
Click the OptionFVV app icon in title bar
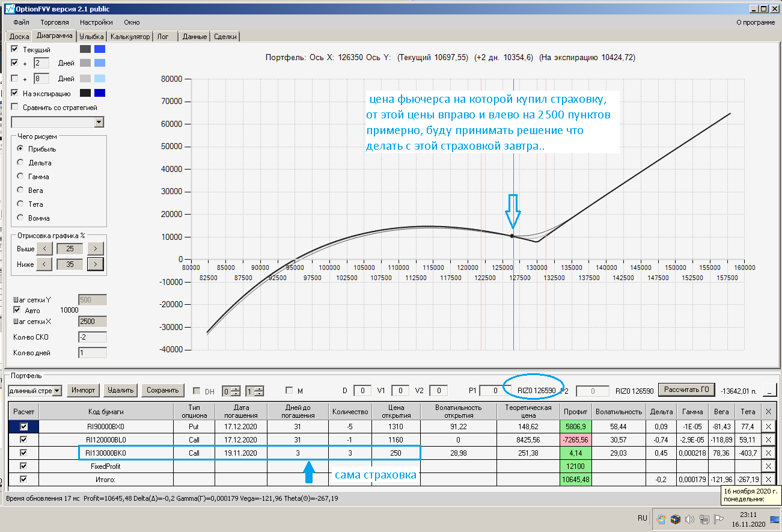pyautogui.click(x=9, y=9)
